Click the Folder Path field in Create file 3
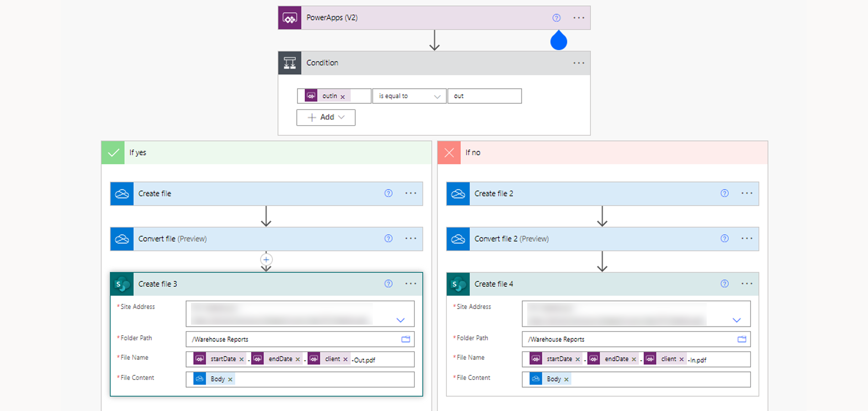Image resolution: width=868 pixels, height=411 pixels. [x=300, y=339]
